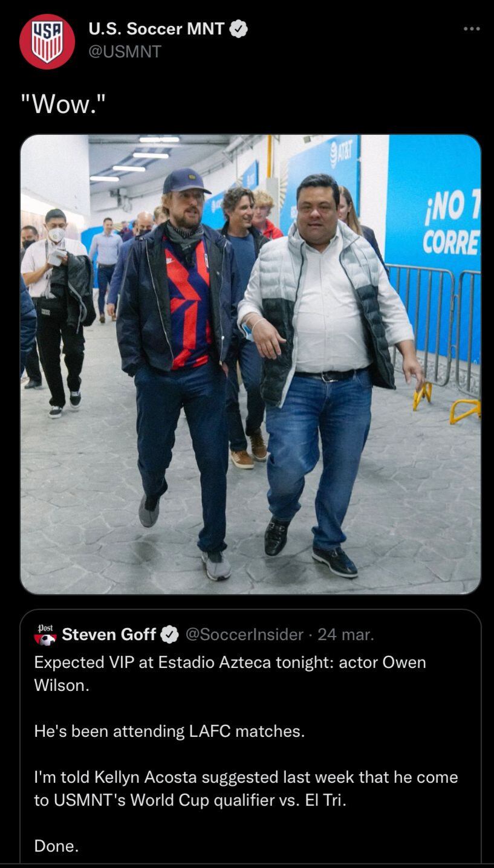Viewport: 494px width, 868px height.
Task: View the attached tunnel photo fullscreen
Action: 251,364
